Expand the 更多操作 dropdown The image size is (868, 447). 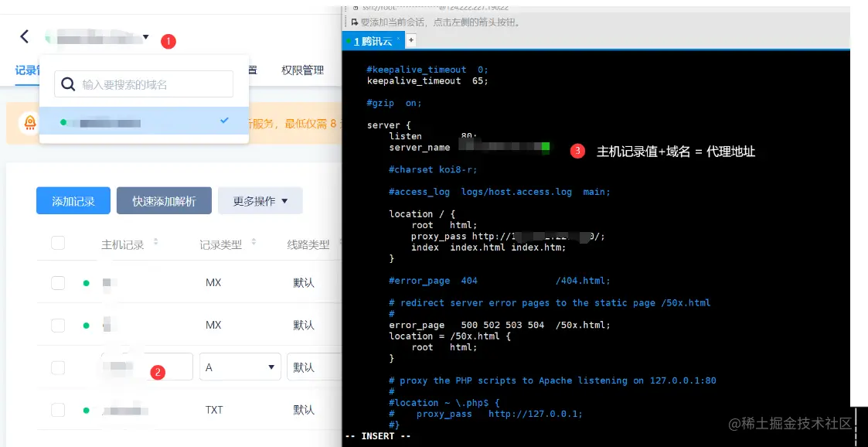point(260,200)
